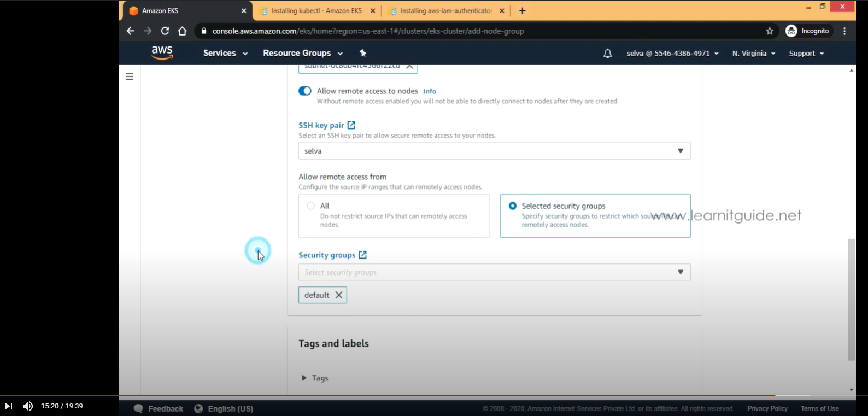Open the SSH key pair selva dropdown
The height and width of the screenshot is (416, 868).
pos(495,151)
